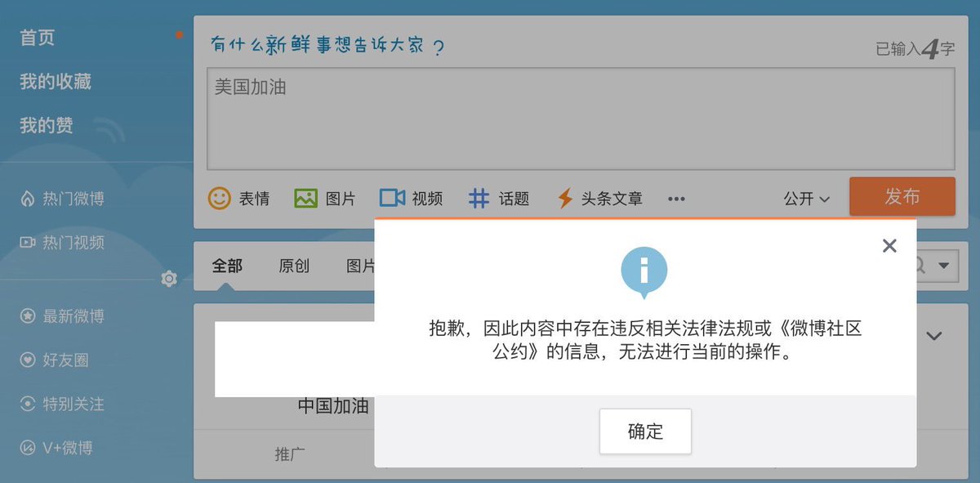Click the 表情 smiley emoji icon
The height and width of the screenshot is (483, 980).
tap(219, 198)
